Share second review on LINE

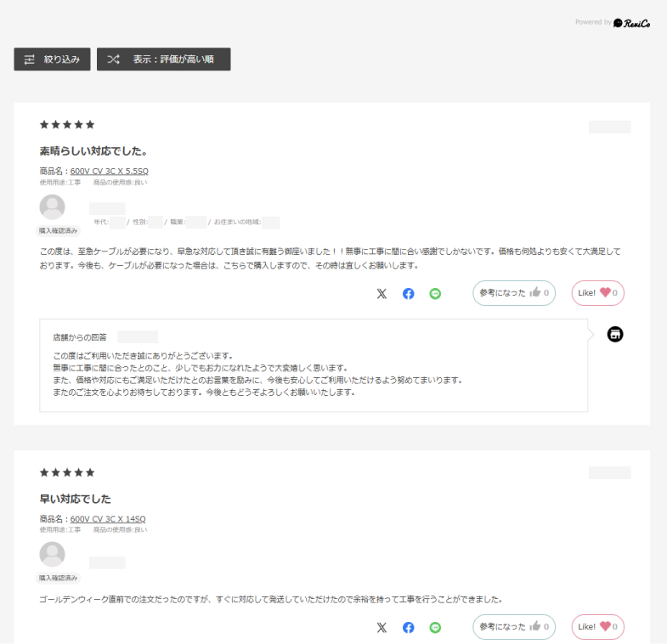point(436,627)
